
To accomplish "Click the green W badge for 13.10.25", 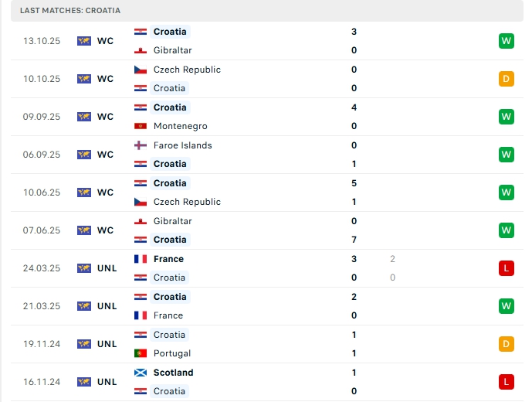I will click(507, 41).
